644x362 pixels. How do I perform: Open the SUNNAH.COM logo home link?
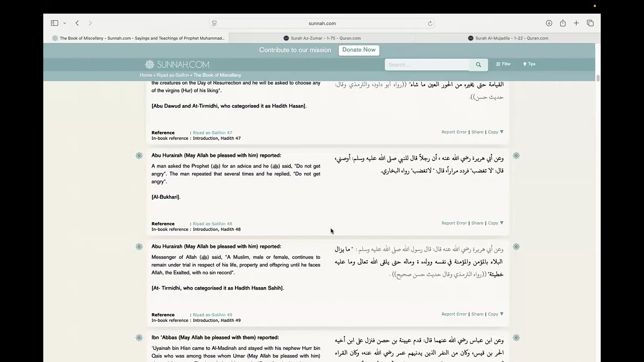pos(177,64)
